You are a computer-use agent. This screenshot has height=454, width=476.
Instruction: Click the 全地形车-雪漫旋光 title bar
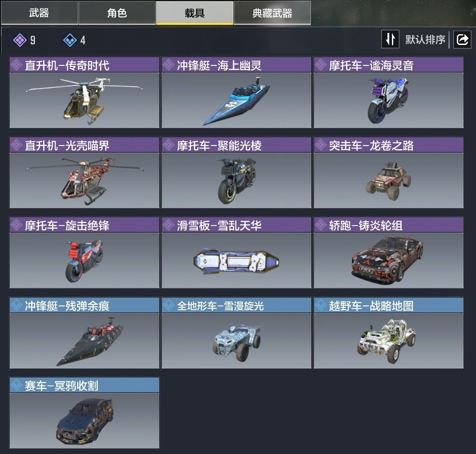tap(237, 305)
